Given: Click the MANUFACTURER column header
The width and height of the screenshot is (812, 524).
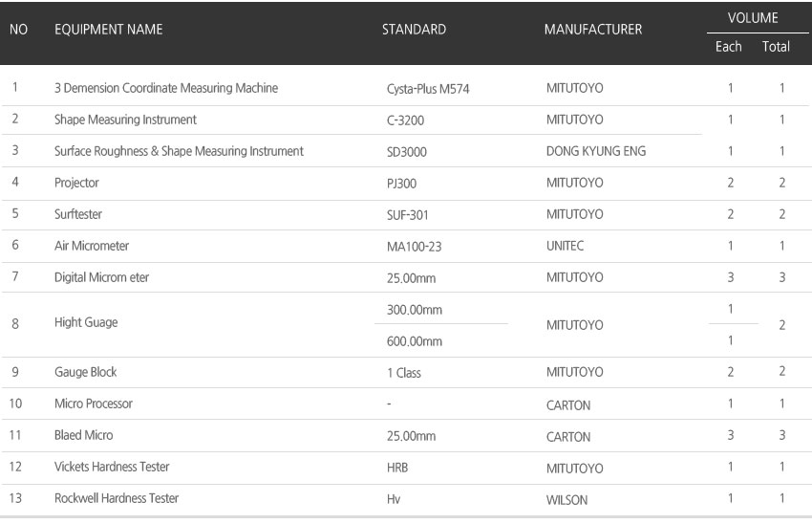Looking at the screenshot, I should [592, 30].
